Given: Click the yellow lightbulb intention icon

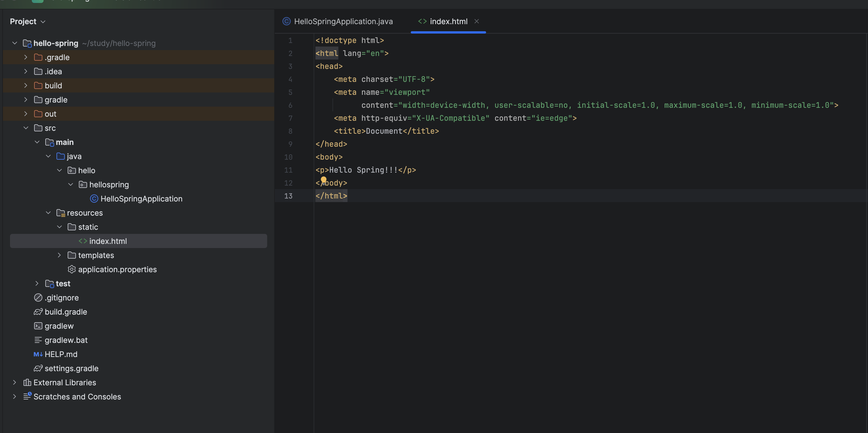Looking at the screenshot, I should point(323,180).
